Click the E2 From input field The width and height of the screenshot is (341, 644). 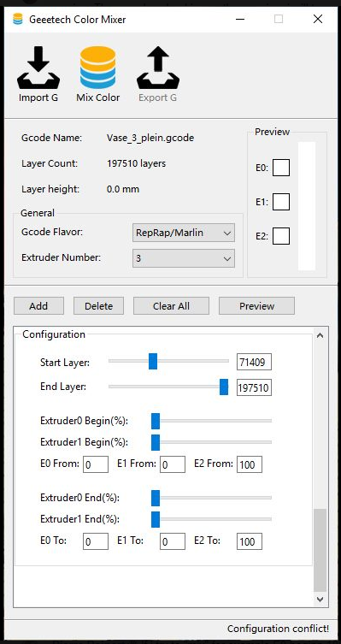[249, 464]
